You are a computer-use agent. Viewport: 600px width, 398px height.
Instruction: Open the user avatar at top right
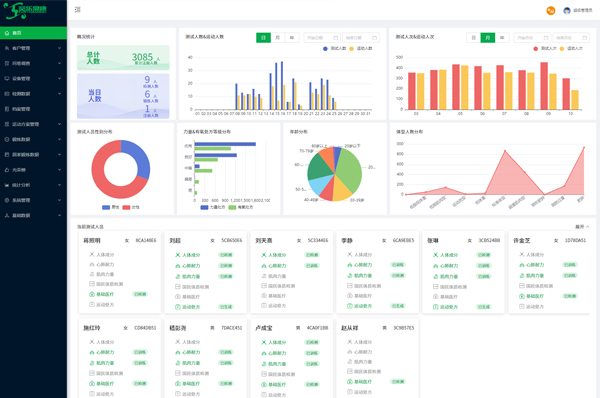567,11
